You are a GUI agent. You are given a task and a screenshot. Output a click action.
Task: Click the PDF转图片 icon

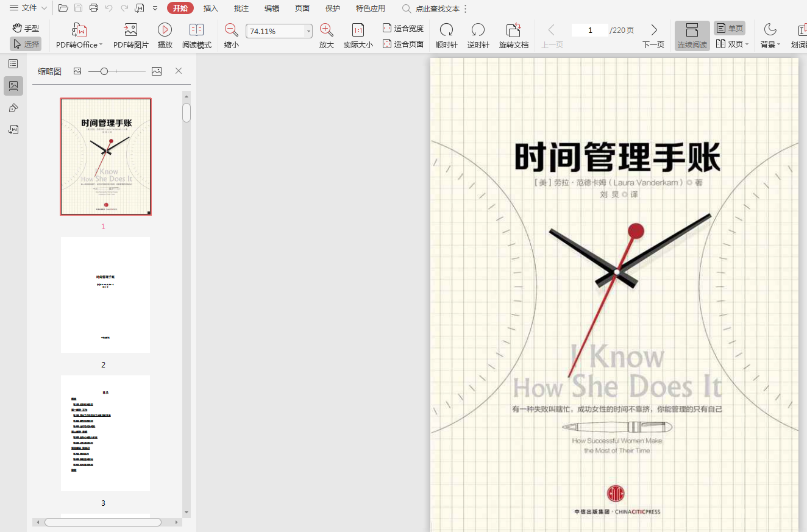(x=130, y=30)
